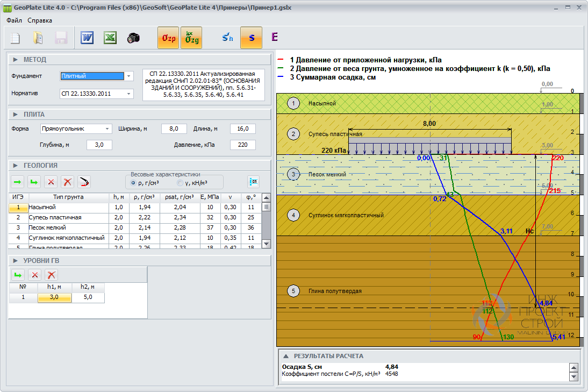
Task: Export the results to Excel
Action: click(x=110, y=38)
